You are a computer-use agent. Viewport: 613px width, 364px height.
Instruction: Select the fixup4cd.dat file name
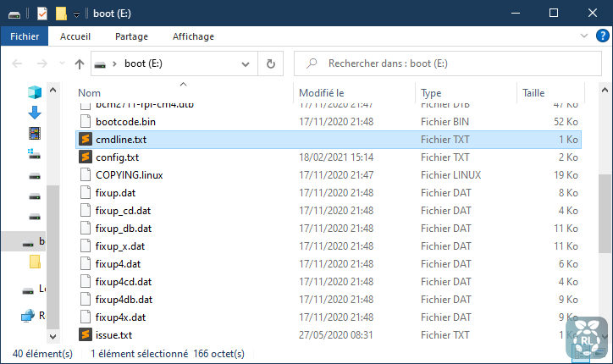[123, 282]
